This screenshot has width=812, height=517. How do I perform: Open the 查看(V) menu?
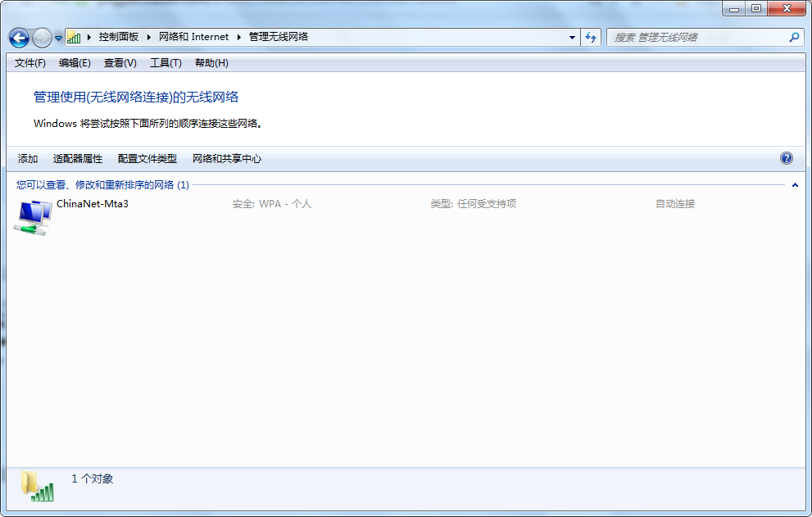point(120,63)
